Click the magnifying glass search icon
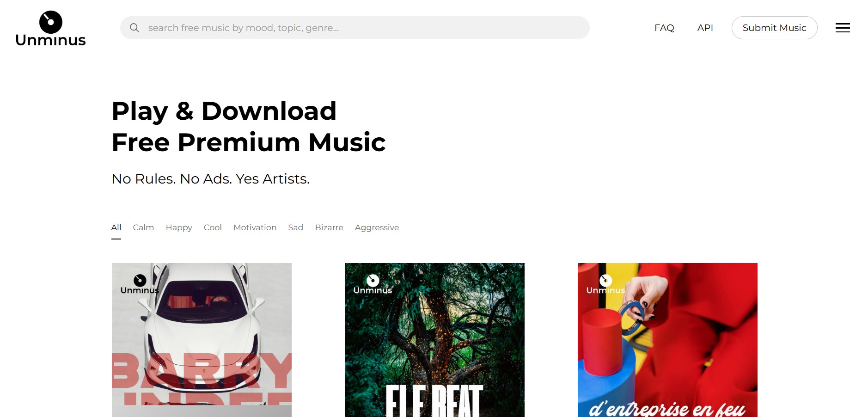 134,28
